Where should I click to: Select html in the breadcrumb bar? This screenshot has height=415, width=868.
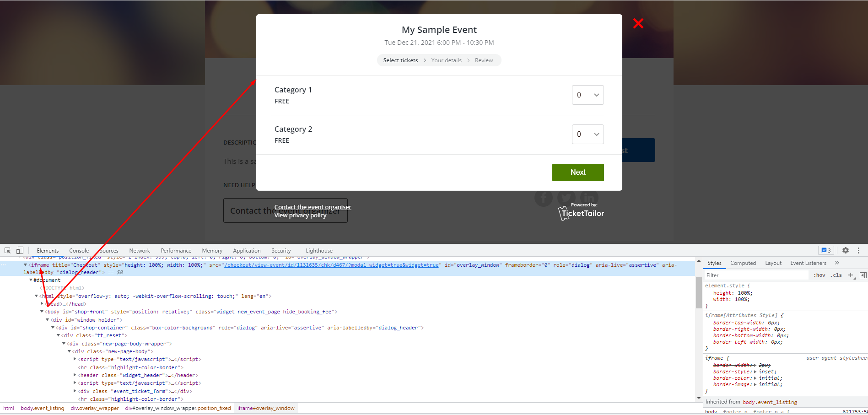[x=9, y=408]
